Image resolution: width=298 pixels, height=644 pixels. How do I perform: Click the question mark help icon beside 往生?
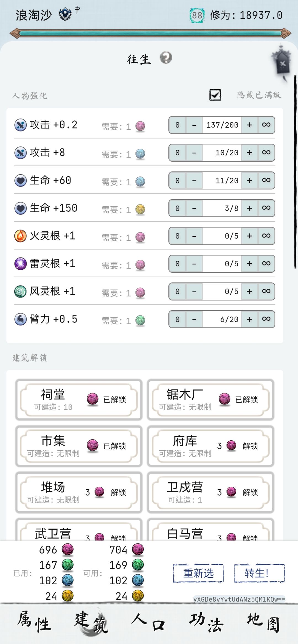point(166,58)
